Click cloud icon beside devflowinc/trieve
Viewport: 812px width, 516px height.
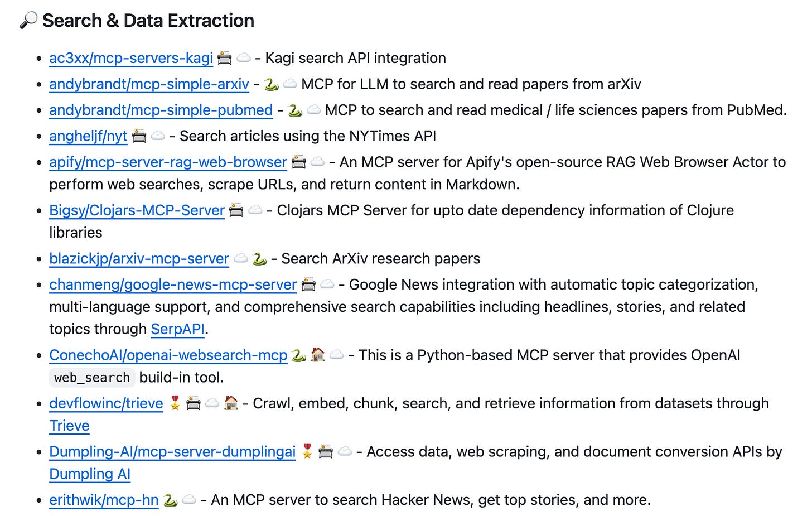point(212,403)
